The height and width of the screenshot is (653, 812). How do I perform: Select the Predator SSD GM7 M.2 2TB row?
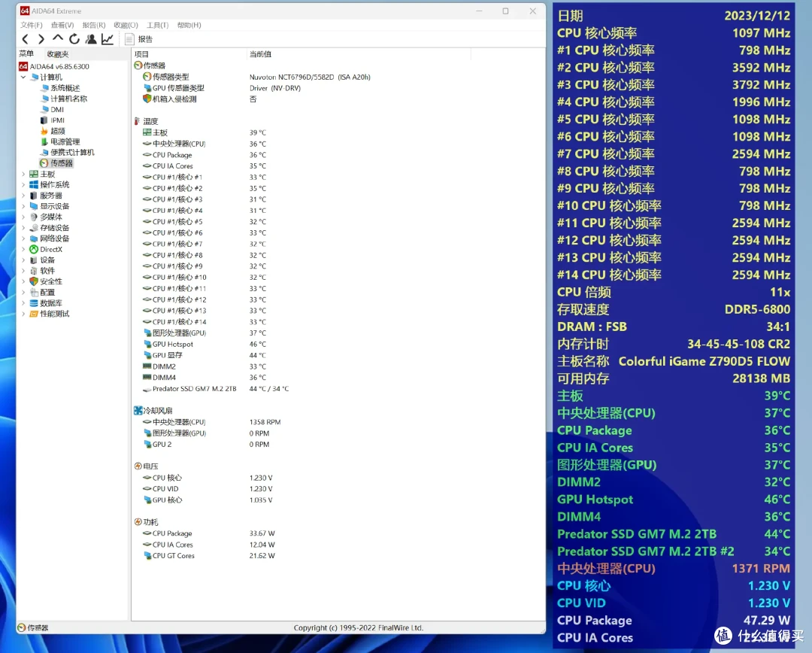pyautogui.click(x=216, y=389)
